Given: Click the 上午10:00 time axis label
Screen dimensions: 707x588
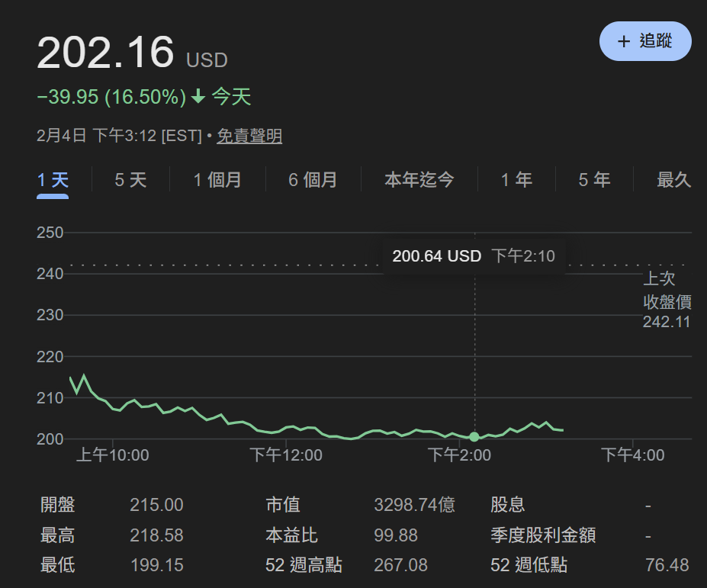Looking at the screenshot, I should click(x=113, y=455).
